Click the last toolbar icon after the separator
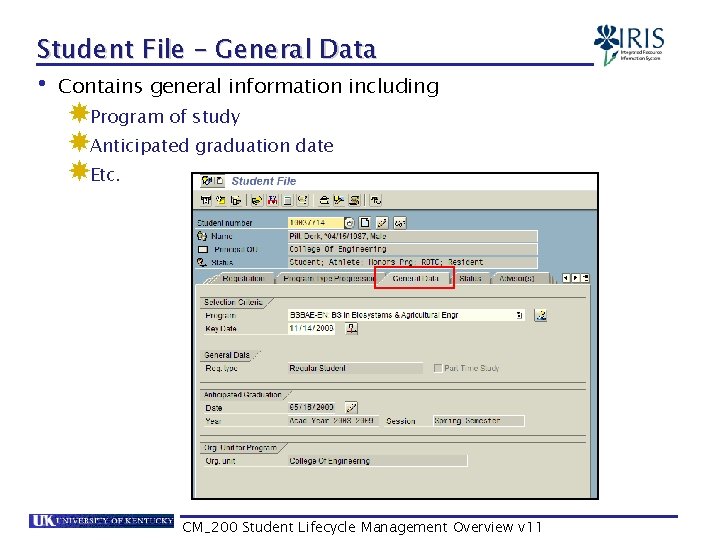720x540 pixels. 376,200
